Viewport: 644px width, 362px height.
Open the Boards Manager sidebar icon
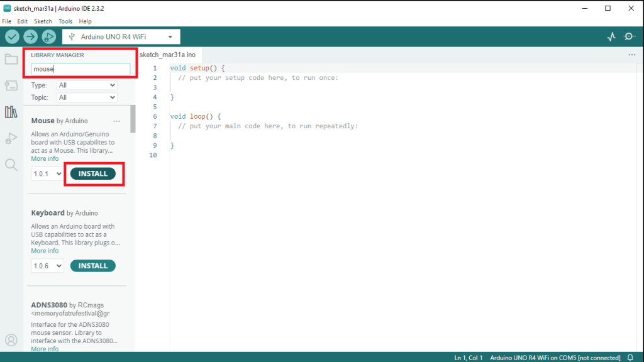click(x=11, y=85)
